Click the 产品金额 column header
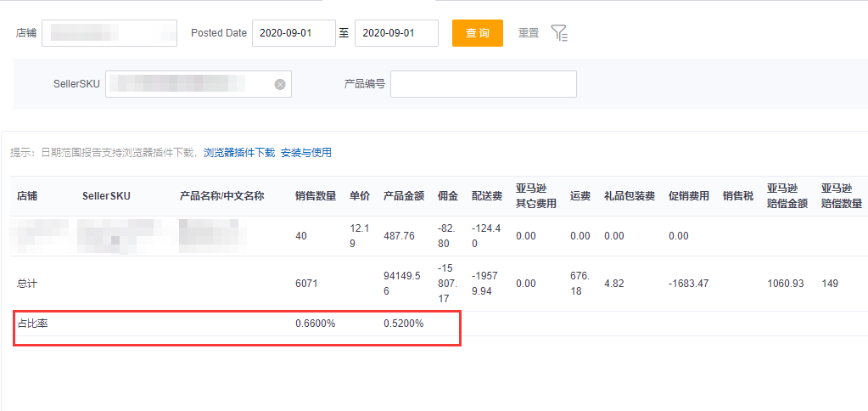The width and height of the screenshot is (868, 411). click(x=404, y=196)
